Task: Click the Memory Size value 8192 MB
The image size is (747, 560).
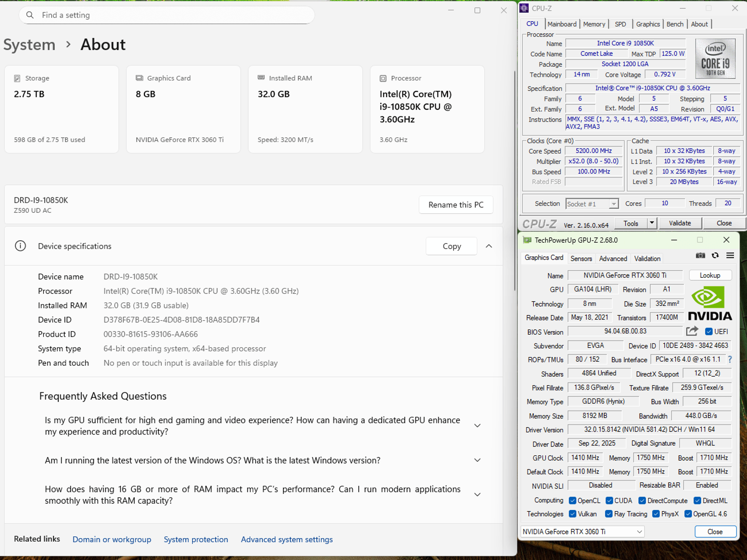Action: tap(595, 416)
